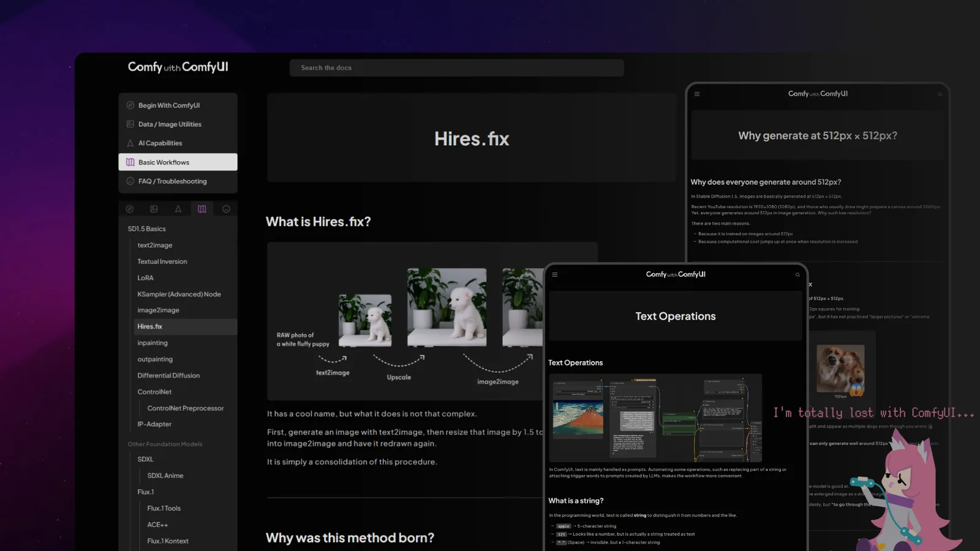Viewport: 980px width, 551px height.
Task: Click the smiley icon in the icon-only tab strip
Action: point(226,209)
